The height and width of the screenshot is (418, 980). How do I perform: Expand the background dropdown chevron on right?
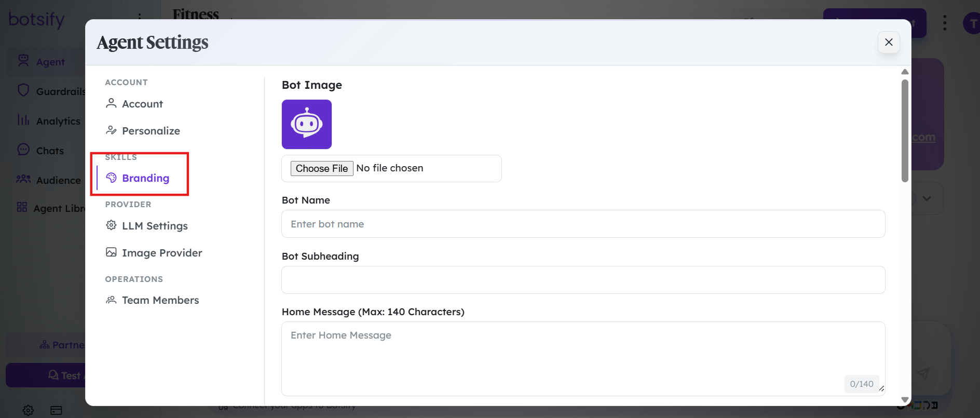pyautogui.click(x=927, y=198)
